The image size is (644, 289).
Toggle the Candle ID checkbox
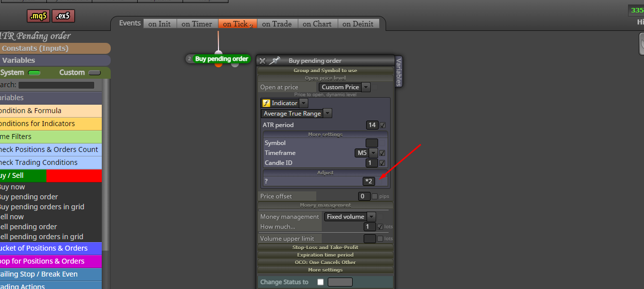(382, 163)
